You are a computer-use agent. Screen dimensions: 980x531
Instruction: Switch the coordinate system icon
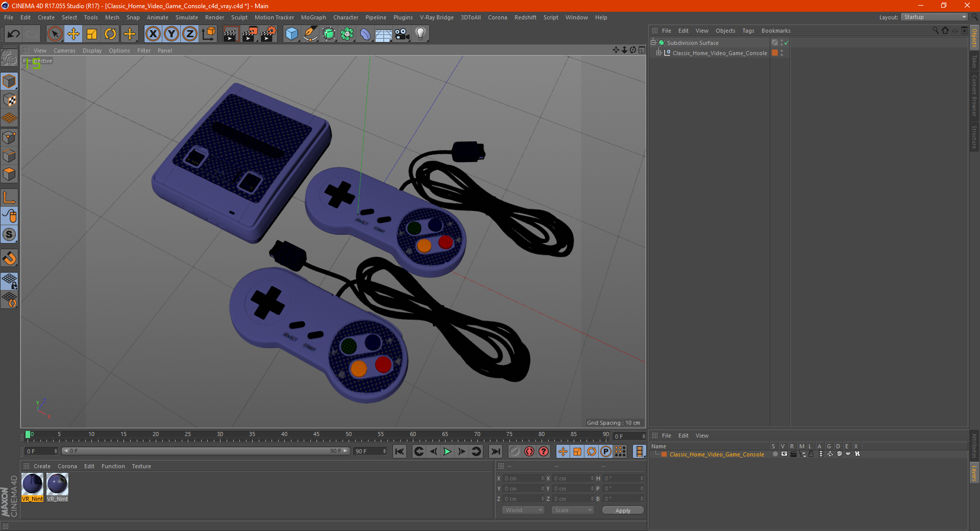pos(208,34)
